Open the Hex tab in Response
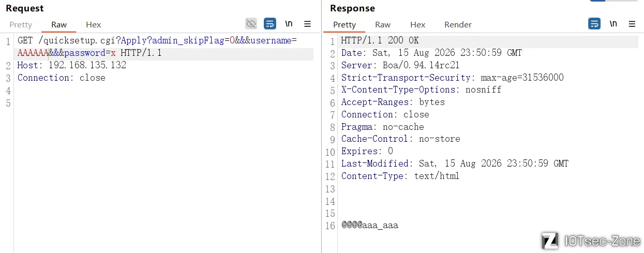The height and width of the screenshot is (253, 644). coord(418,24)
